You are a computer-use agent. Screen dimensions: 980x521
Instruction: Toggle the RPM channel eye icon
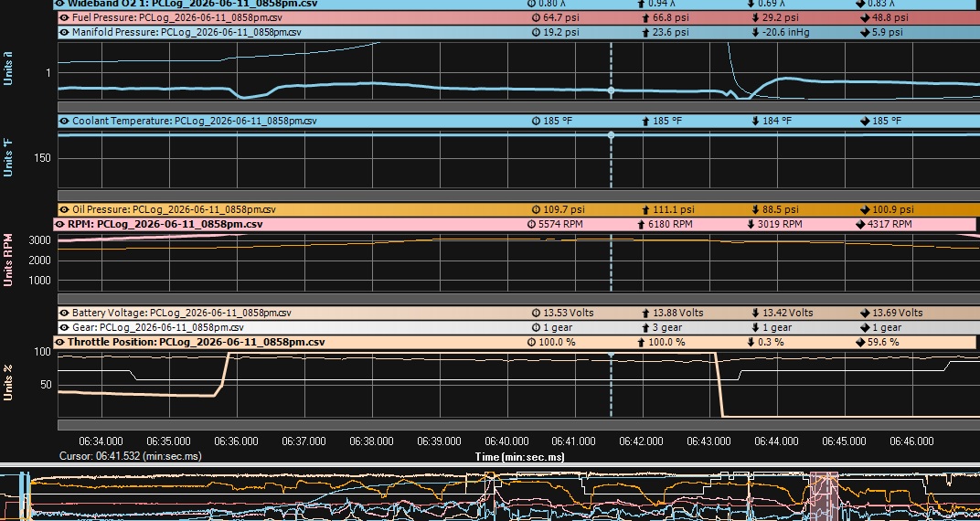pyautogui.click(x=59, y=224)
